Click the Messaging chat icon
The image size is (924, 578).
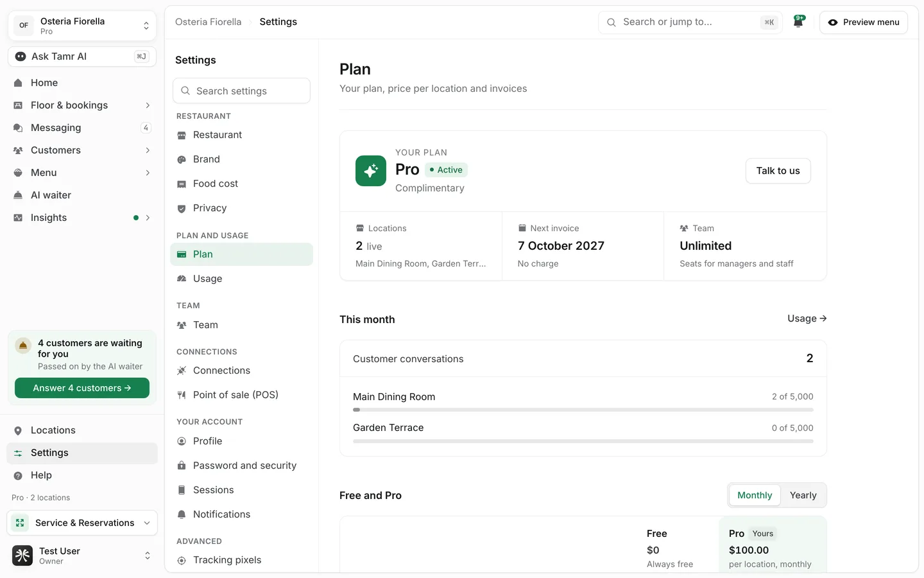(x=18, y=128)
